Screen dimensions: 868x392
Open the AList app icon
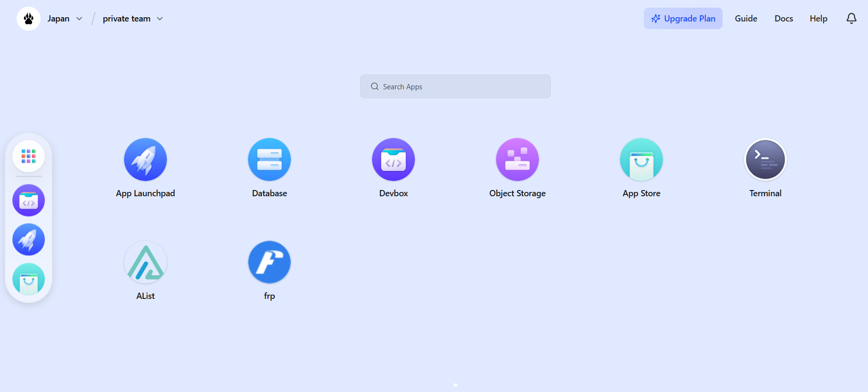(x=145, y=262)
